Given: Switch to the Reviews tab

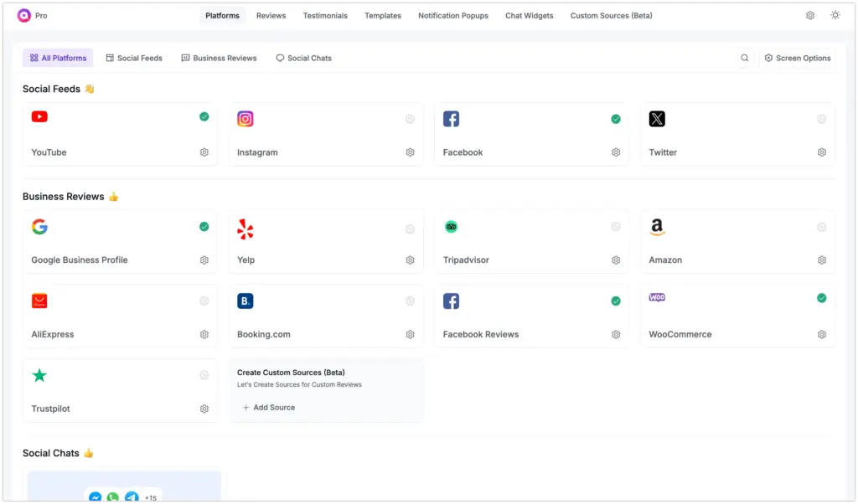Looking at the screenshot, I should pos(271,15).
